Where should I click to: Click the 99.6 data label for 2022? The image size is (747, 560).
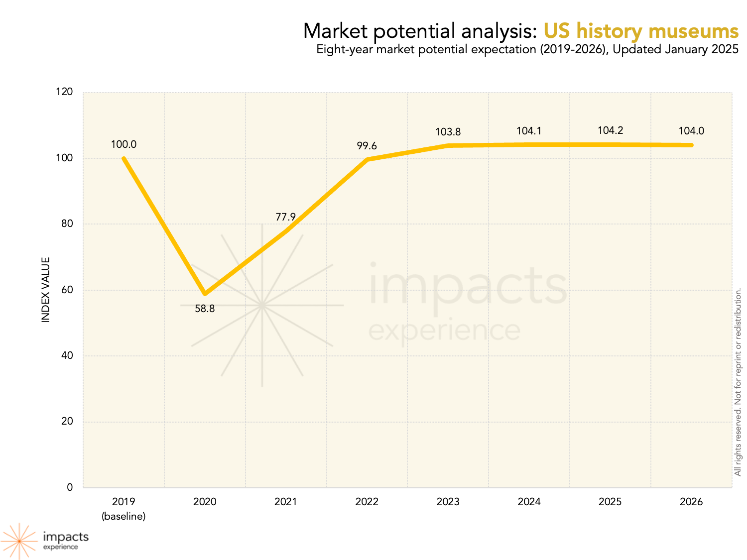pyautogui.click(x=367, y=146)
